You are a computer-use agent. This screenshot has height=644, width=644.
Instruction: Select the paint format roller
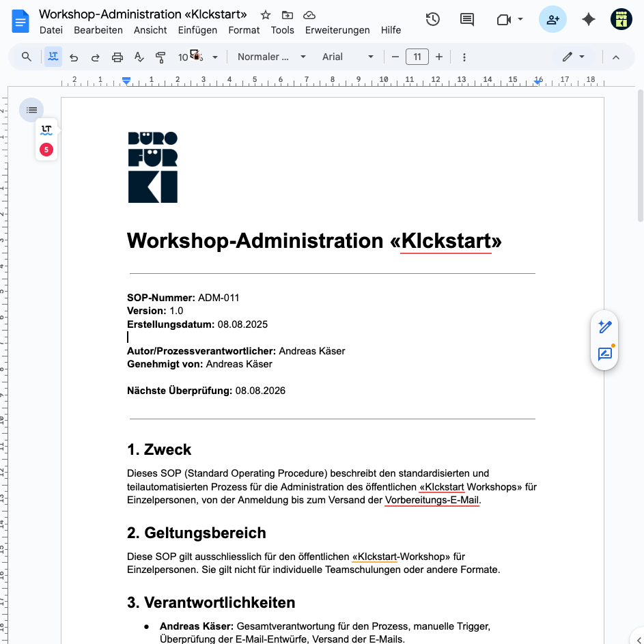pos(160,57)
